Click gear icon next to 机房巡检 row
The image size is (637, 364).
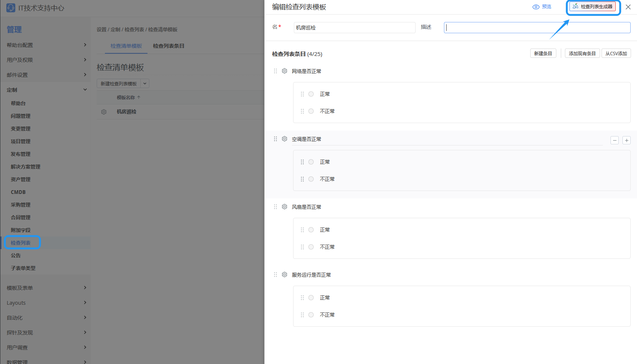[104, 112]
